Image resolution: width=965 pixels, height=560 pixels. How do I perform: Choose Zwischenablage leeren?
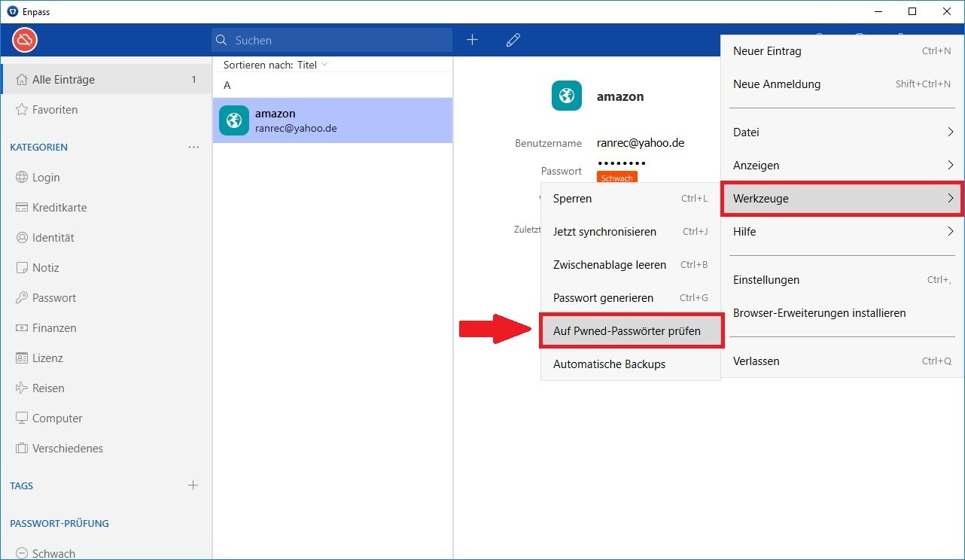(x=631, y=265)
